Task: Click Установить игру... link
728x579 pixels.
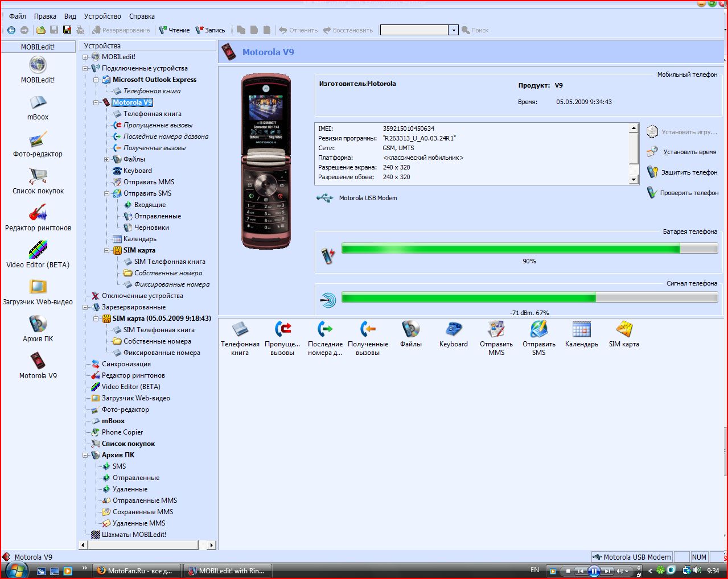Action: (x=689, y=132)
